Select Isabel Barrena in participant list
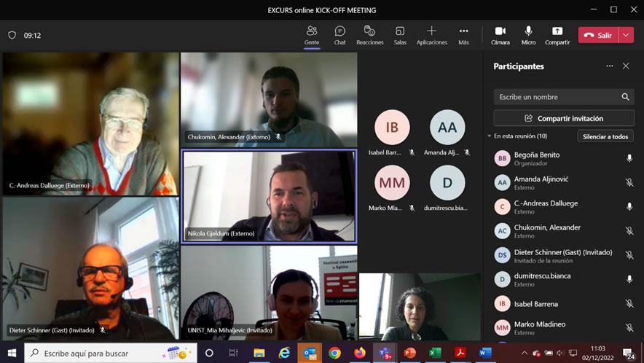The height and width of the screenshot is (363, 644). pyautogui.click(x=564, y=304)
